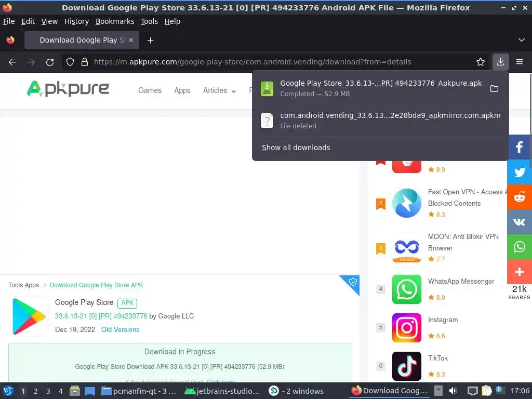Screen dimensions: 532x399
Task: Click the Fast Open VPN app icon
Action: click(406, 203)
